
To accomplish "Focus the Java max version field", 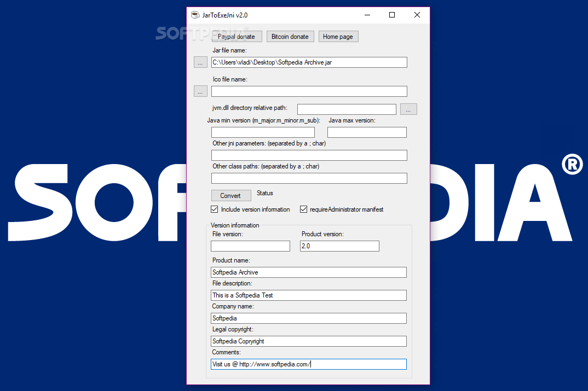I will click(x=367, y=132).
